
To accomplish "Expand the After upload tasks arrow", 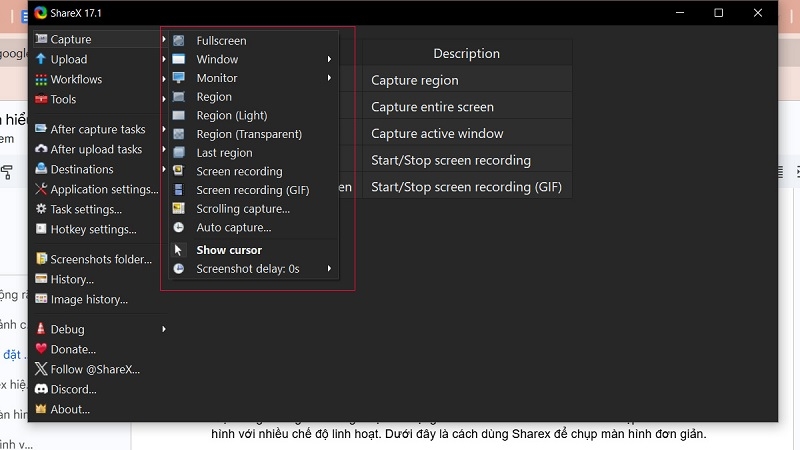I will pyautogui.click(x=164, y=149).
